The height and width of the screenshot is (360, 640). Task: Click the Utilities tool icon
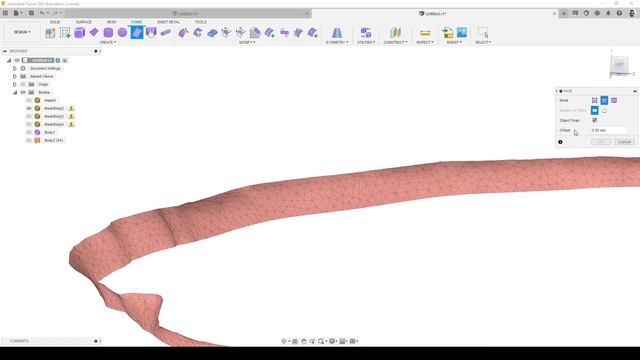point(366,33)
